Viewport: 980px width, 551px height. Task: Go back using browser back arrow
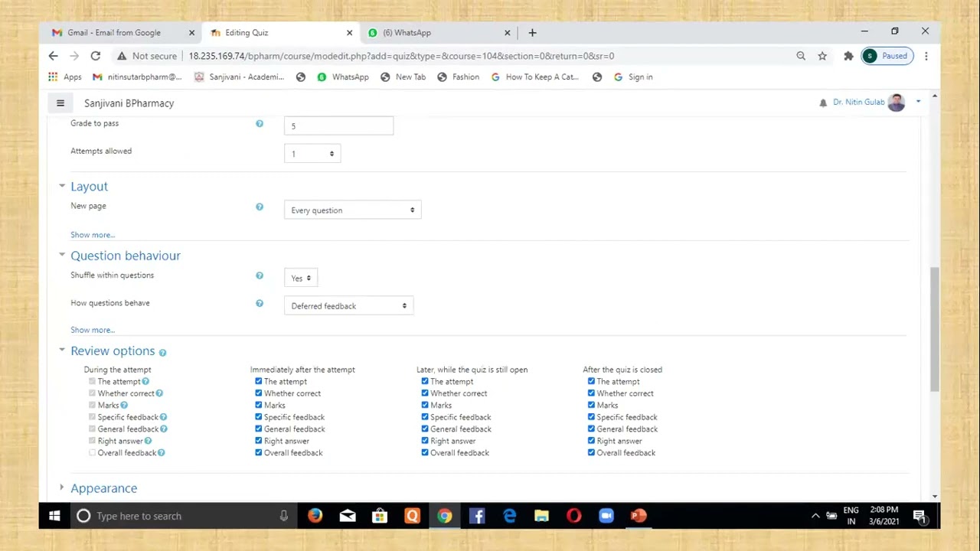point(53,56)
